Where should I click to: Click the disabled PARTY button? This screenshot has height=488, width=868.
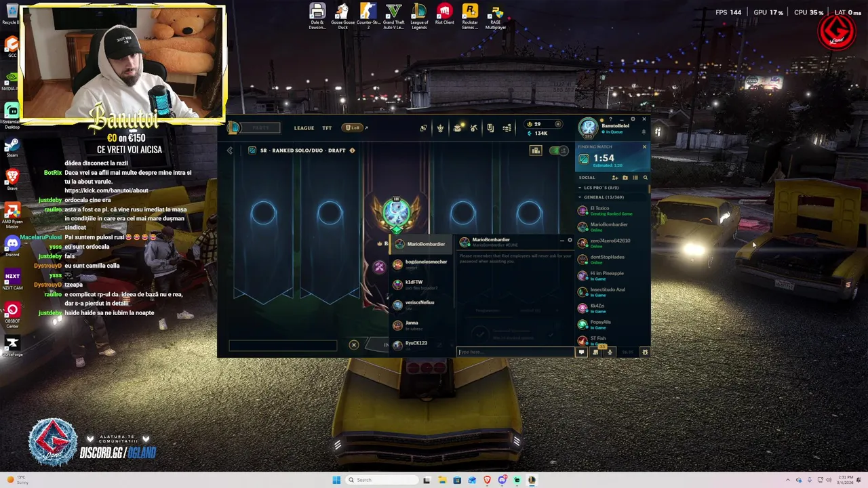tap(260, 128)
